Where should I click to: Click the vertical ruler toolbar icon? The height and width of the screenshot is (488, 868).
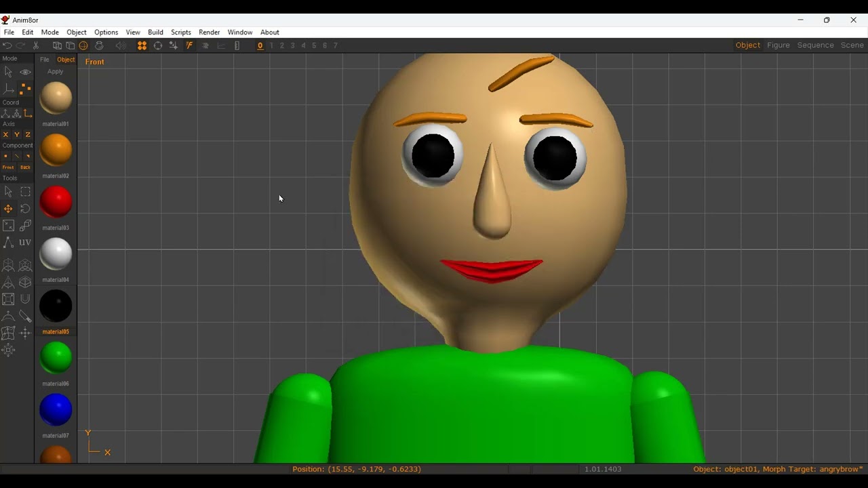point(237,45)
